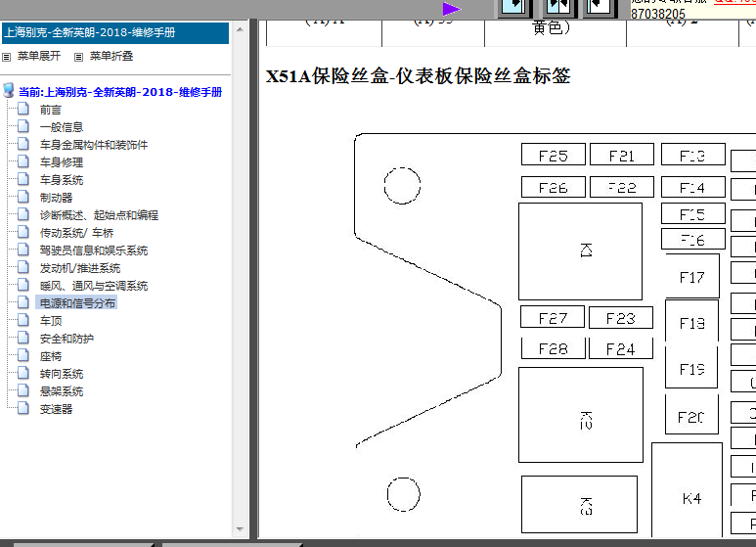The image size is (756, 547).
Task: Click the list icon before 菜单展开
Action: [6, 57]
